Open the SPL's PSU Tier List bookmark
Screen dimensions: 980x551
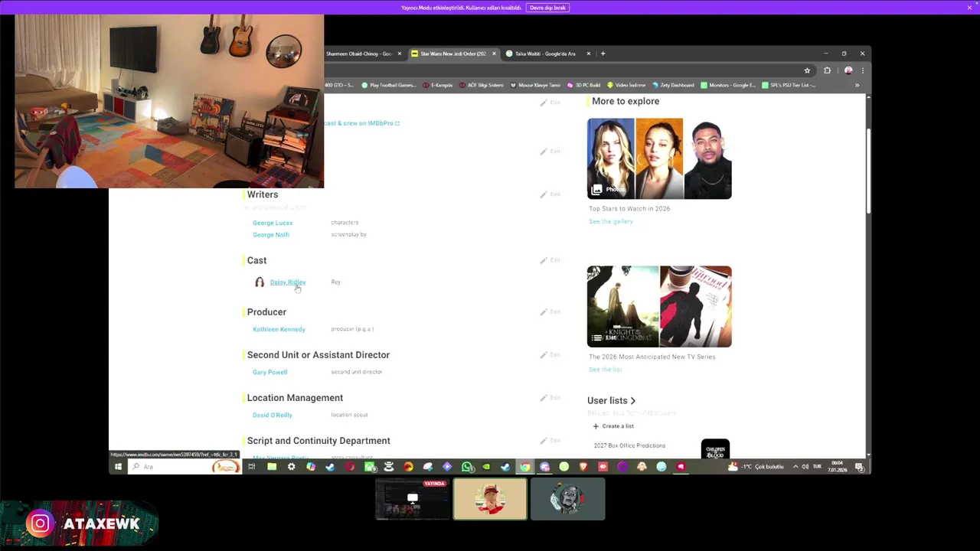click(x=789, y=85)
